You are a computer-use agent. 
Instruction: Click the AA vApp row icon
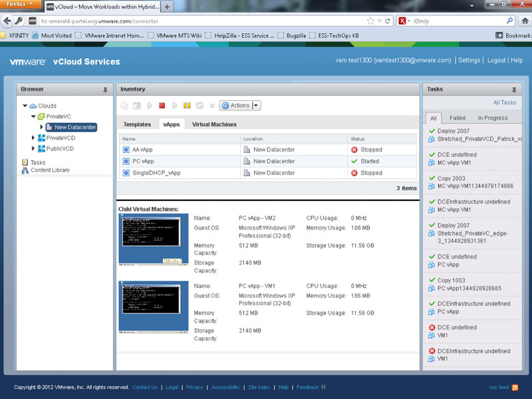[x=126, y=150]
